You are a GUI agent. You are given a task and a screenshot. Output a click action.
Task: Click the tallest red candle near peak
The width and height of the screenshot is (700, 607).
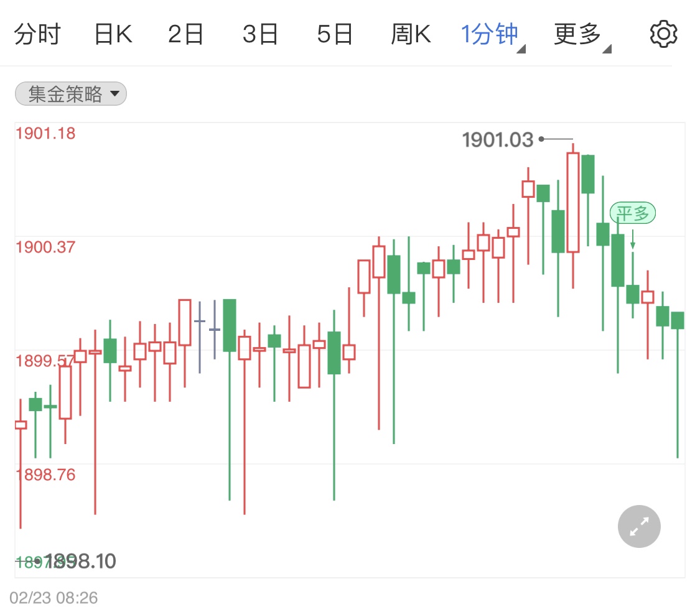(572, 202)
